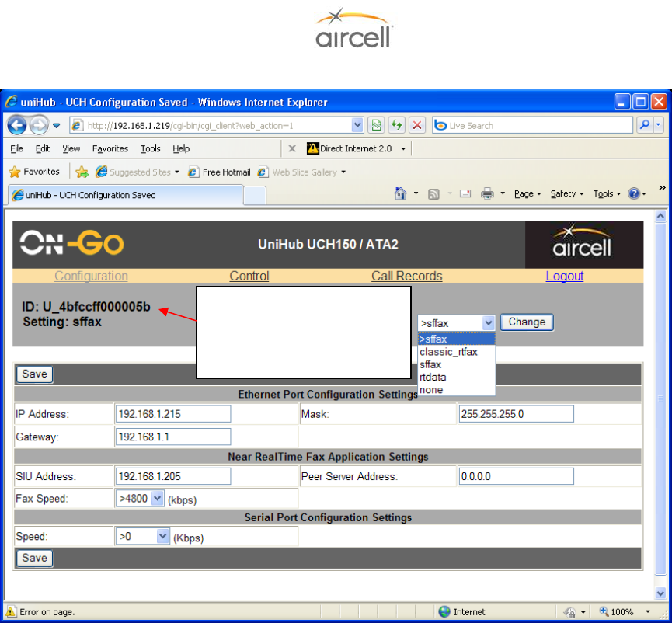
Task: Select the uniHub - UCH Configuration Saved tab
Action: 126,195
